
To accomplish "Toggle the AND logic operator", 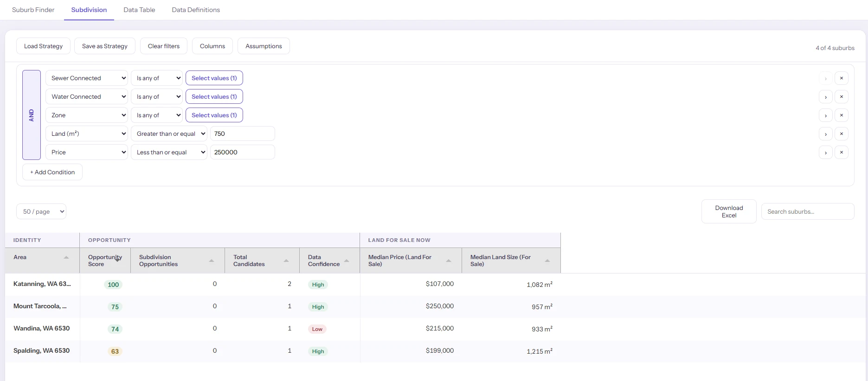I will click(x=32, y=115).
